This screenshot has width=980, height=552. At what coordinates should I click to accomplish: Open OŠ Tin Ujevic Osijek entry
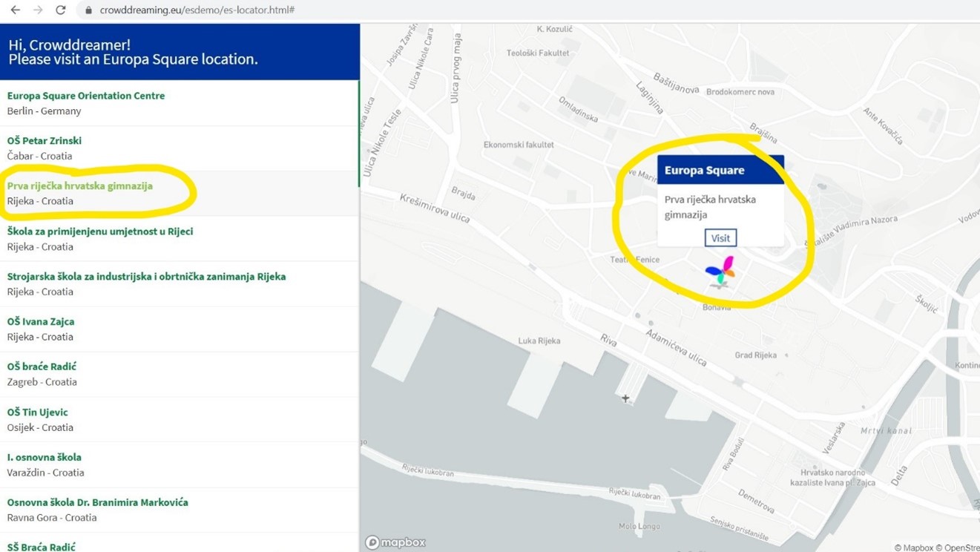click(37, 413)
